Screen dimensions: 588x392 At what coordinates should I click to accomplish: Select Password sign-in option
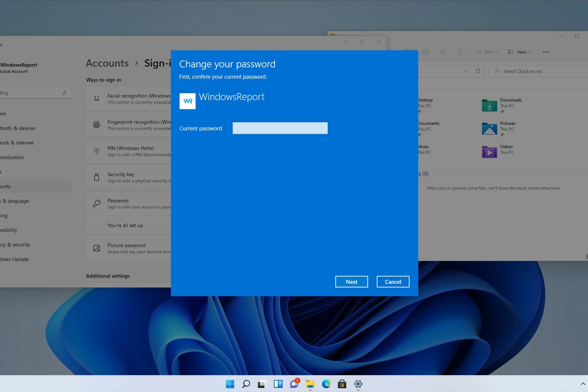(118, 203)
